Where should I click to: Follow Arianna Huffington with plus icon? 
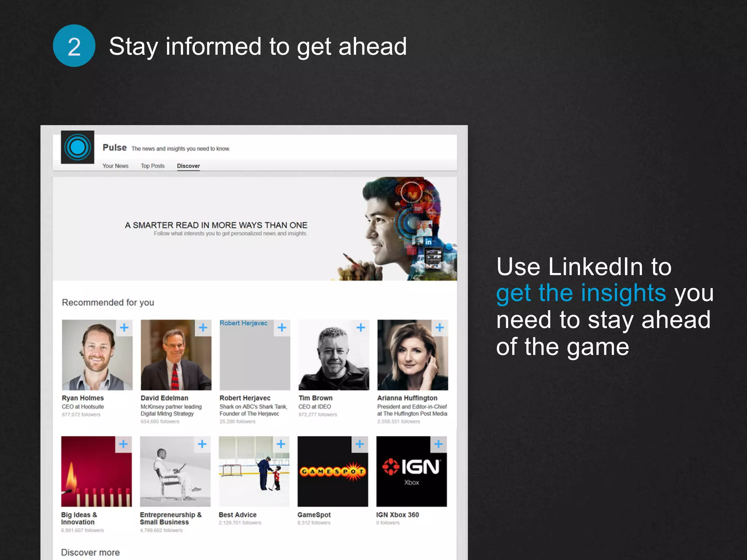point(440,327)
